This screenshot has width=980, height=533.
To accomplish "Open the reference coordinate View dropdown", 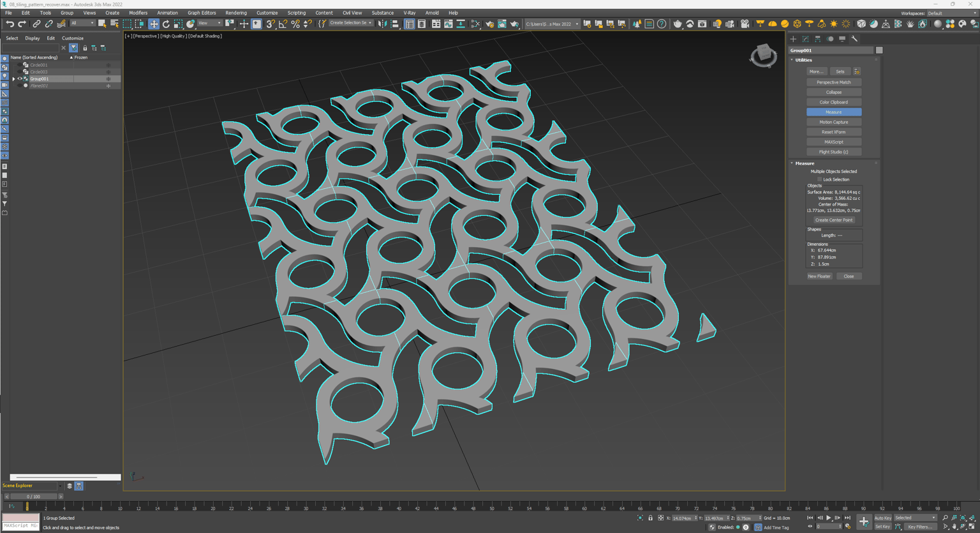I will coord(210,24).
